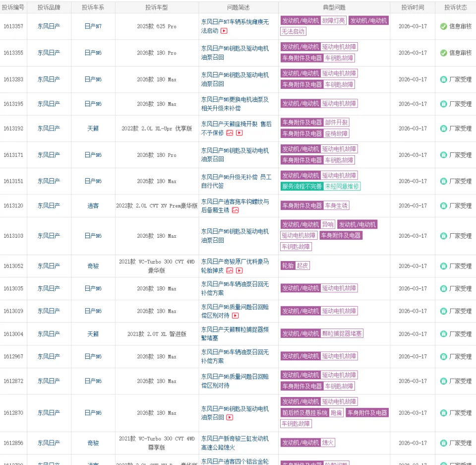The width and height of the screenshot is (476, 465).
Task: Open complaint "东风日产天籁座椅开裂 售后不予保修"
Action: (x=236, y=128)
